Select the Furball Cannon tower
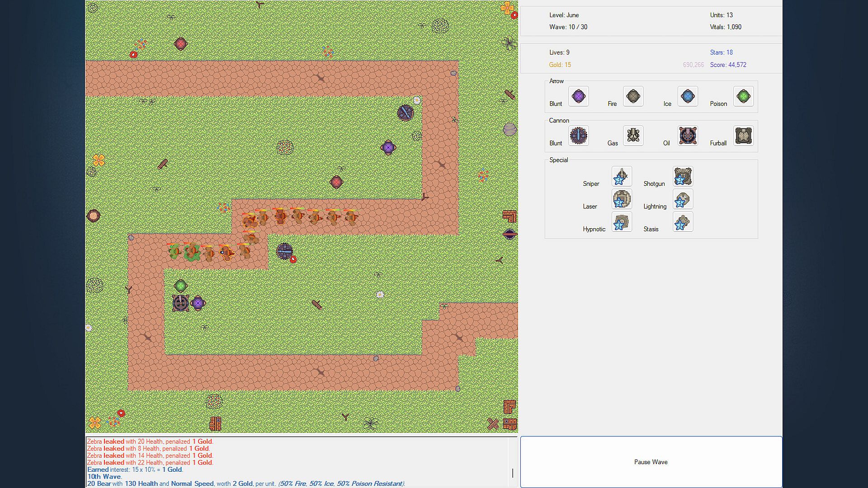This screenshot has height=488, width=868. (743, 136)
